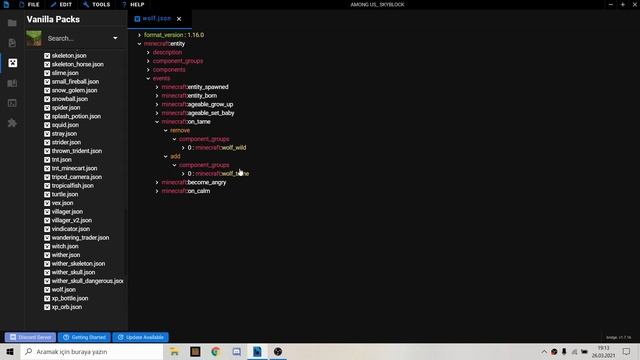Expand minecraft:become_angry event
Viewport: 640px width, 360px height.
tap(157, 182)
